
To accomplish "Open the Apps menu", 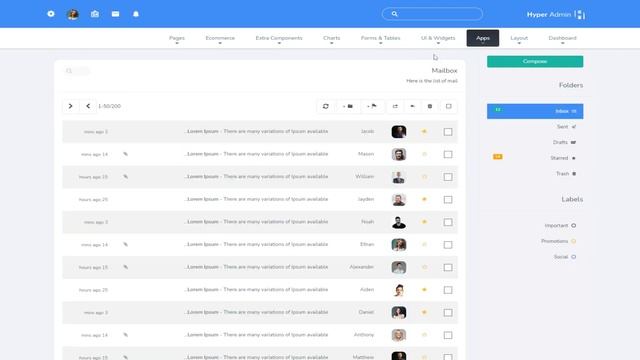I will 483,38.
